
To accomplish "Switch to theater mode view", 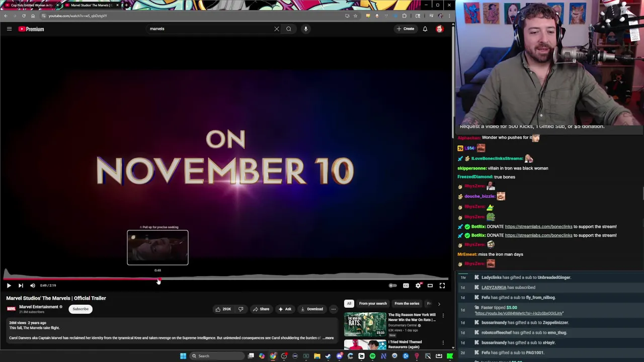I will tap(430, 286).
